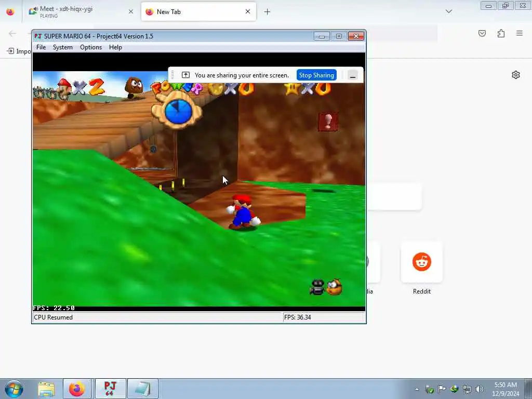Open the System menu in Project64
Screen dimensions: 532x399
(x=63, y=47)
